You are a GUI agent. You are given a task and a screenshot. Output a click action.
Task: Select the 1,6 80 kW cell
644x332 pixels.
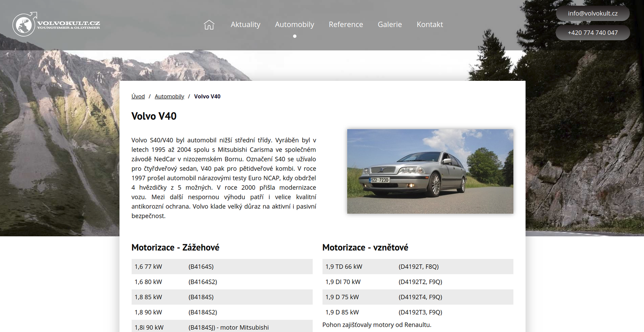159,282
